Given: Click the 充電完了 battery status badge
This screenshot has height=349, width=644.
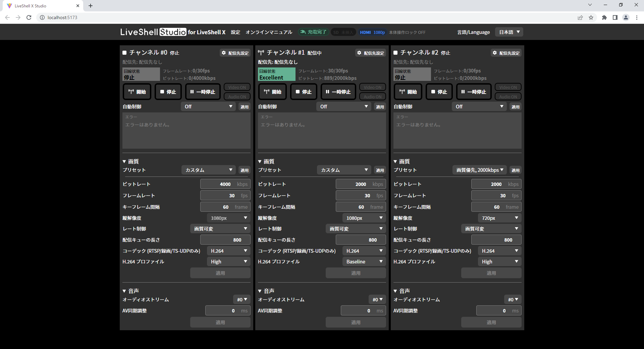Looking at the screenshot, I should click(x=313, y=32).
